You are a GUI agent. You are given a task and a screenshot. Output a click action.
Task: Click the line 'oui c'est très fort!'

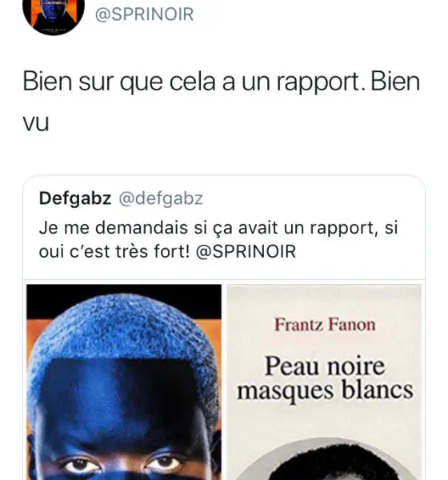[114, 252]
